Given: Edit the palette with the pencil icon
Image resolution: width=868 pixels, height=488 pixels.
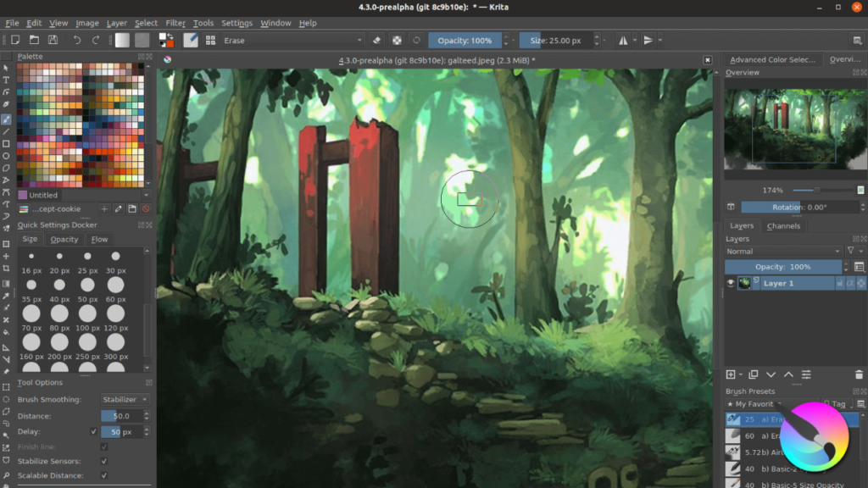Looking at the screenshot, I should pyautogui.click(x=119, y=209).
